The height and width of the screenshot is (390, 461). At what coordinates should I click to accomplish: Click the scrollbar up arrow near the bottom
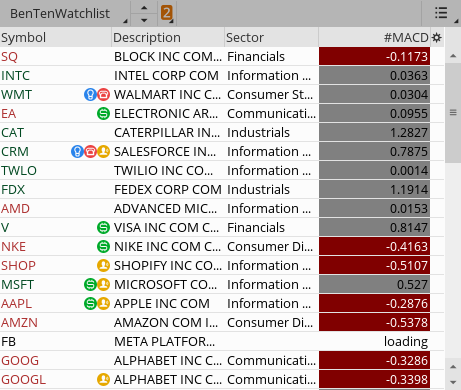[453, 367]
